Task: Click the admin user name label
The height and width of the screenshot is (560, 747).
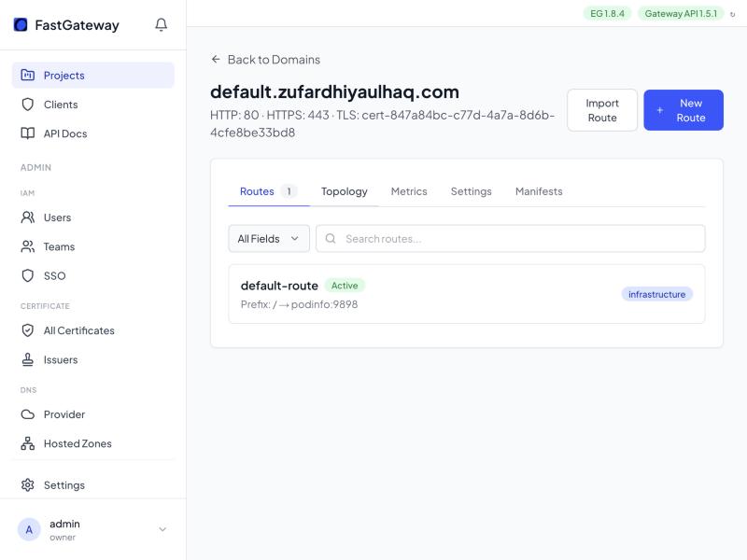Action: point(64,524)
